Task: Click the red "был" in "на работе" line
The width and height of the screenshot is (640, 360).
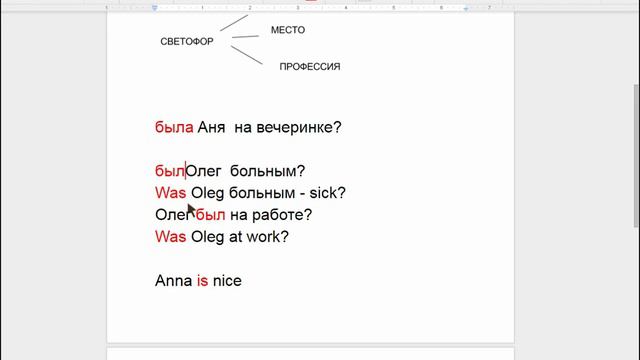Action: pos(211,215)
